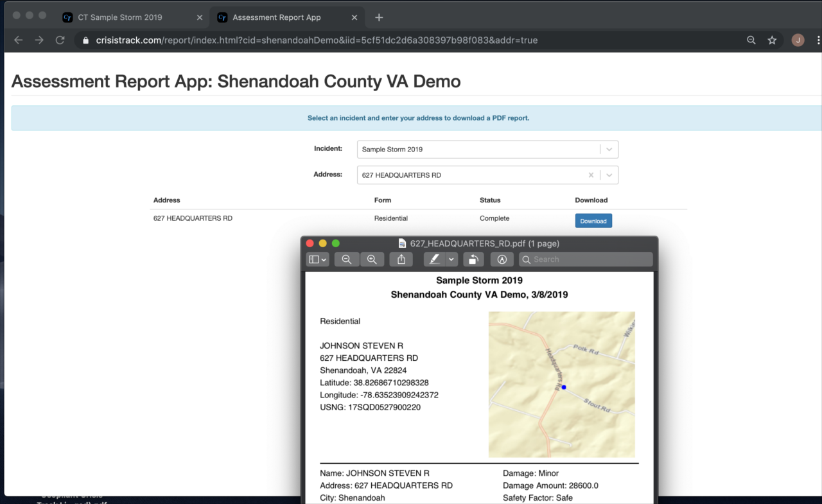
Task: Download the 627 HEADQUARTERS RD report
Action: 593,220
